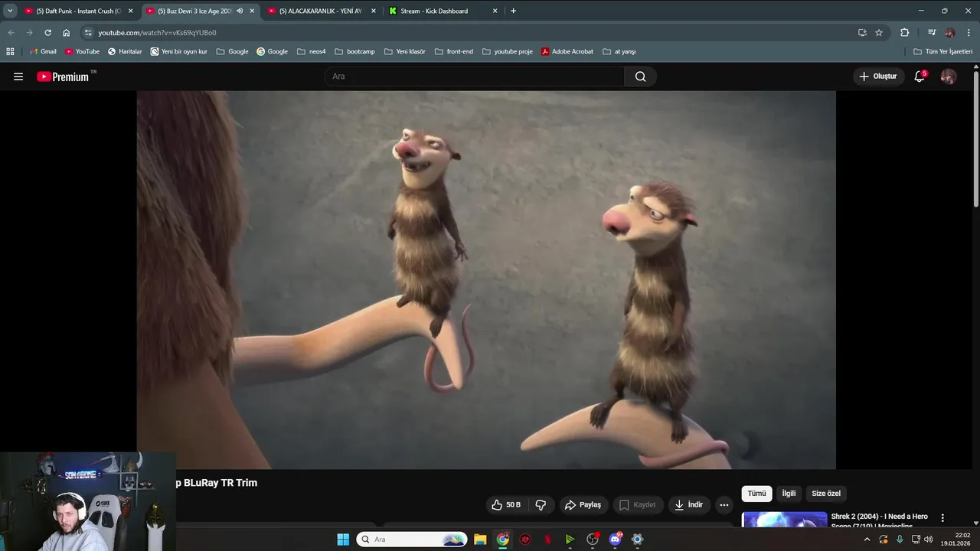Open Windows Start menu
This screenshot has height=551, width=980.
pos(343,540)
